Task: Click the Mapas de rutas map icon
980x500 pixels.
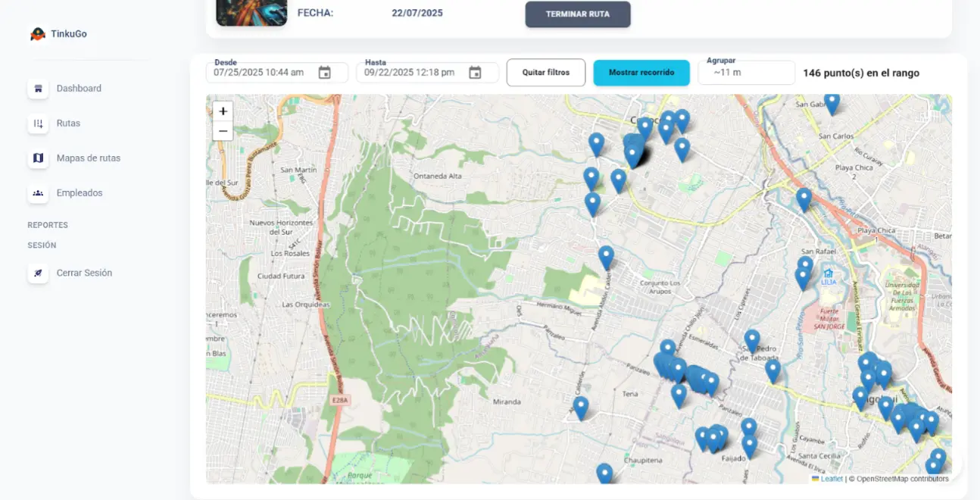Action: pos(38,158)
